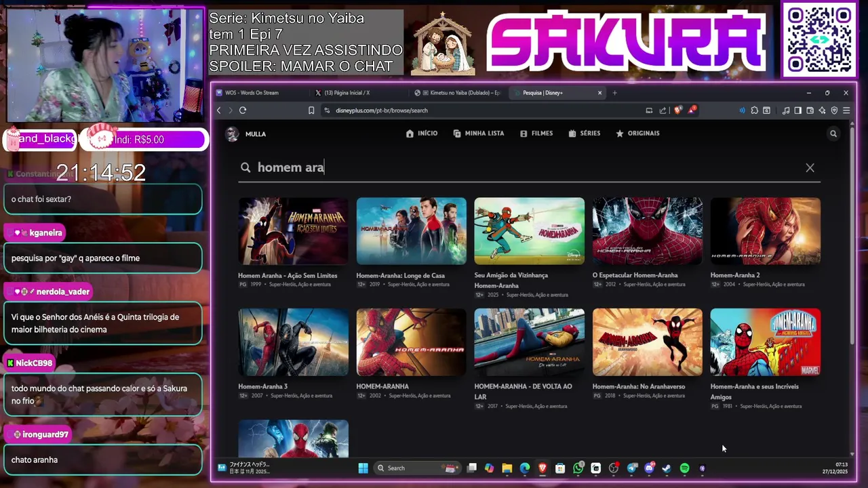
Task: Click the search field containing 'homem ara'
Action: pos(529,167)
